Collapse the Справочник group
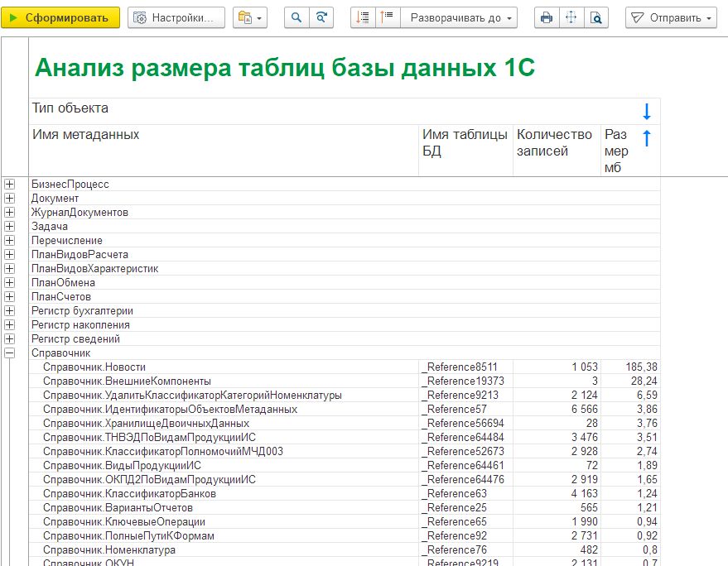 tap(9, 353)
